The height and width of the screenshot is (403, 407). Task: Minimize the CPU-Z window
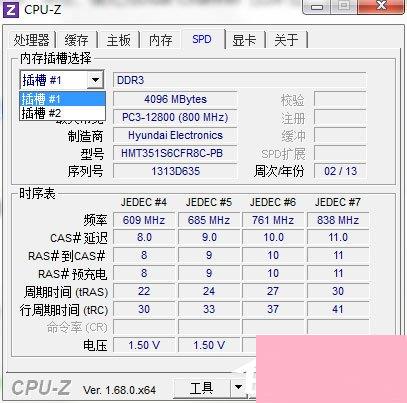[x=317, y=7]
